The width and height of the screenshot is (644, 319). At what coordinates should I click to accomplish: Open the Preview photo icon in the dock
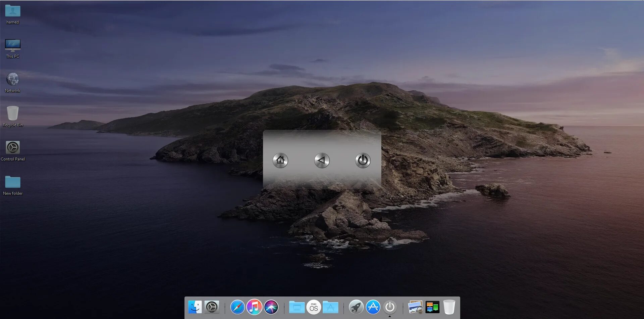(416, 307)
